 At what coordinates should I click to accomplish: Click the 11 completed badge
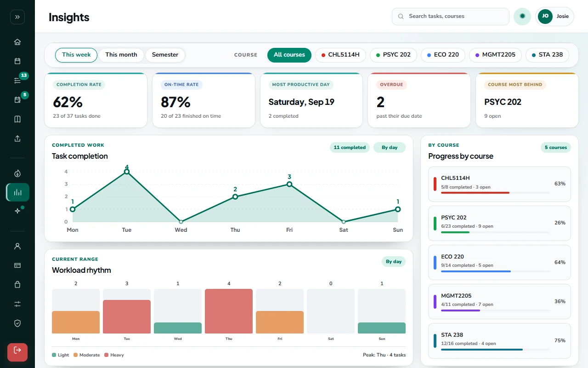pos(350,148)
